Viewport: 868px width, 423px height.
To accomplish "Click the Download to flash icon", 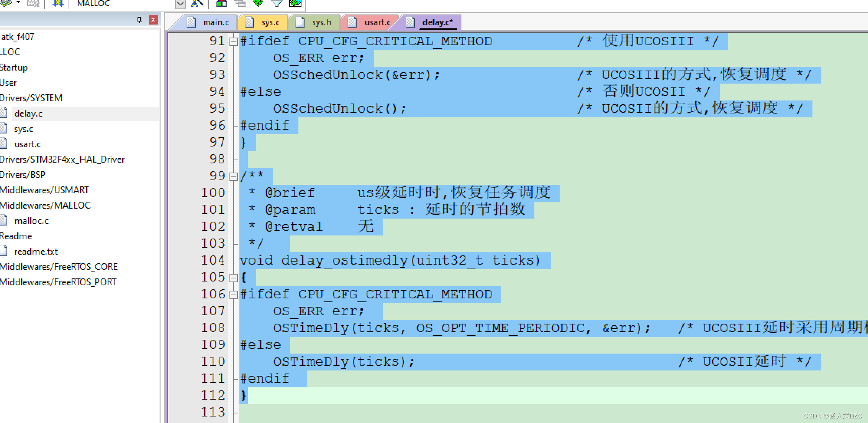I will [58, 3].
